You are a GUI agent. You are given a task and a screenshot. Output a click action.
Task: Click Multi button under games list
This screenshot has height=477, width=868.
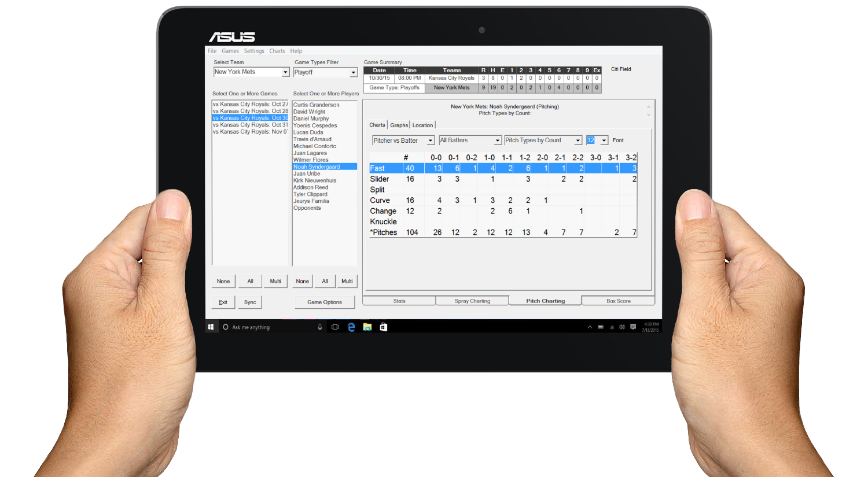(x=275, y=282)
